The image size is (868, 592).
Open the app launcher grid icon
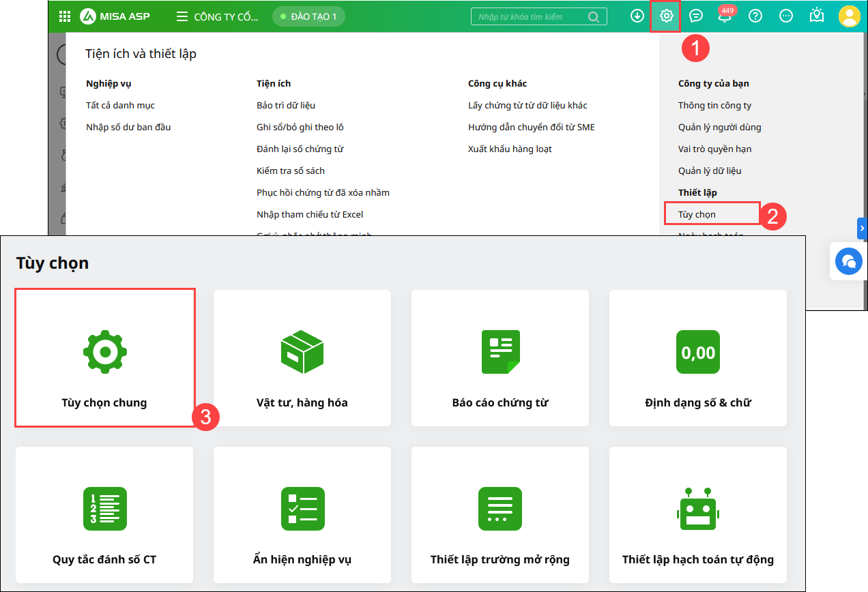coord(65,16)
